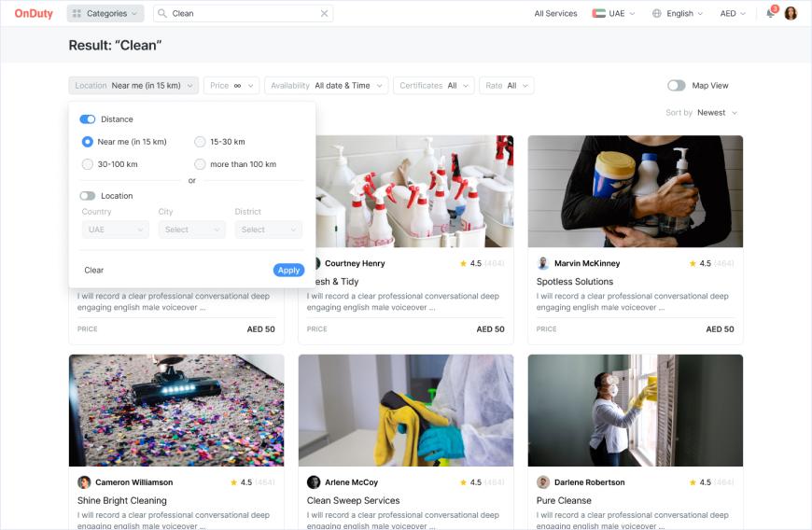Click the UAE flag icon

click(x=598, y=13)
